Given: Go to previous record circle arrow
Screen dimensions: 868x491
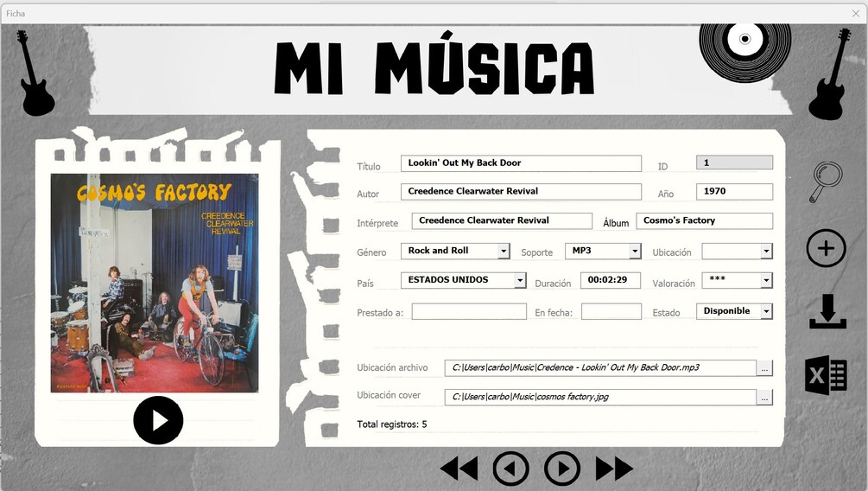Looking at the screenshot, I should point(511,469).
